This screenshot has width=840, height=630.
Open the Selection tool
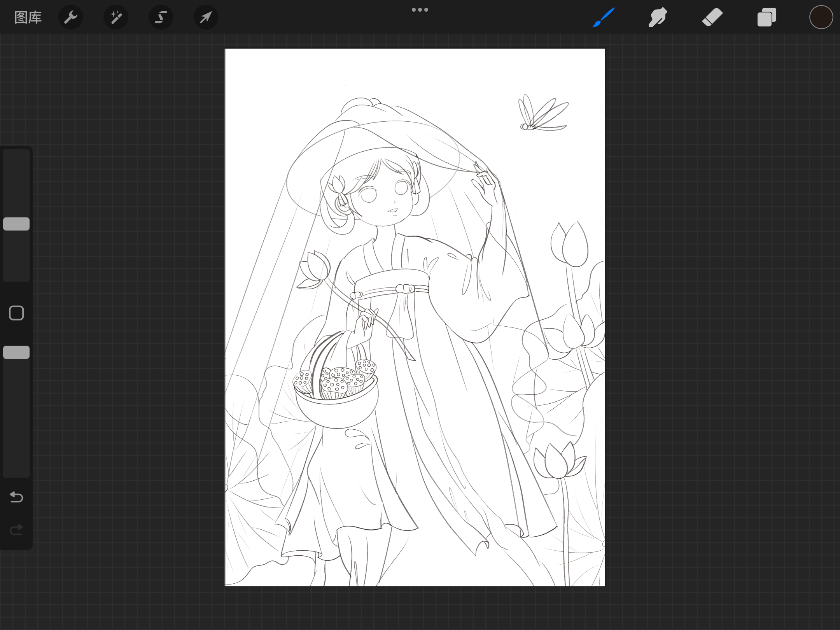(161, 17)
